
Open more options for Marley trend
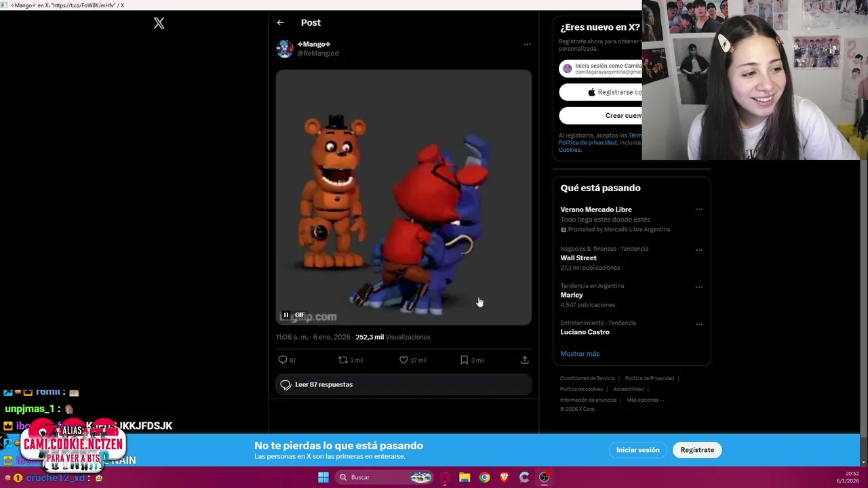(x=698, y=287)
